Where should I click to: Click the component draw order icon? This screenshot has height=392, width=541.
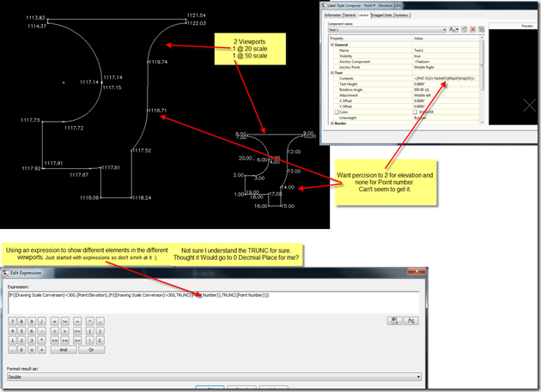pos(479,29)
